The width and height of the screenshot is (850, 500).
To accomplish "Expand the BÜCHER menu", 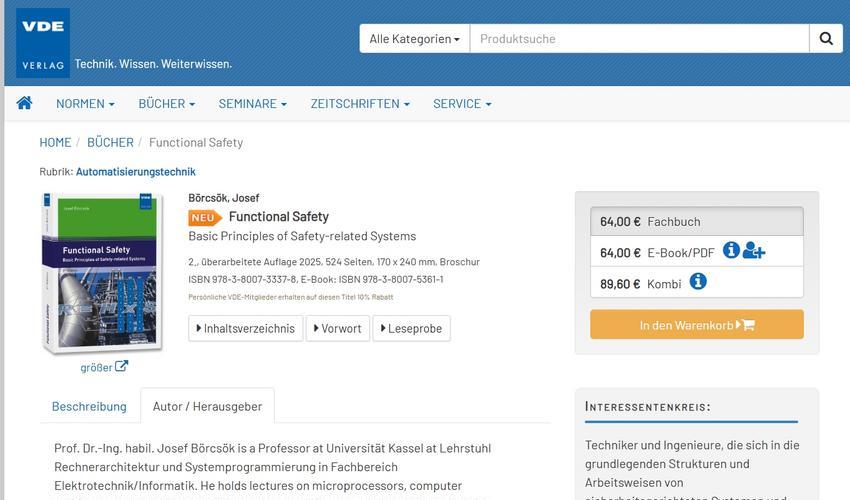I will pyautogui.click(x=166, y=104).
